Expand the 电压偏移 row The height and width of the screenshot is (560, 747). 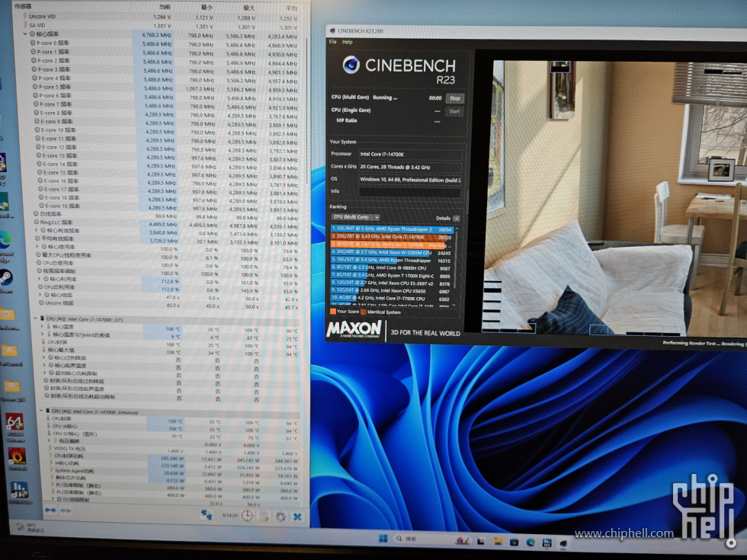pos(50,440)
